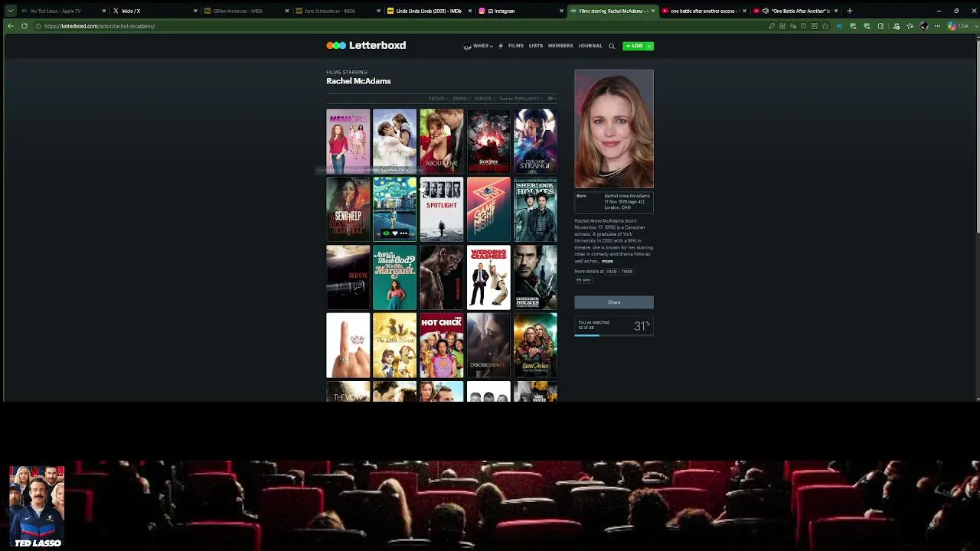Image resolution: width=980 pixels, height=551 pixels.
Task: Open the Sort by Popularity dropdown
Action: 521,99
